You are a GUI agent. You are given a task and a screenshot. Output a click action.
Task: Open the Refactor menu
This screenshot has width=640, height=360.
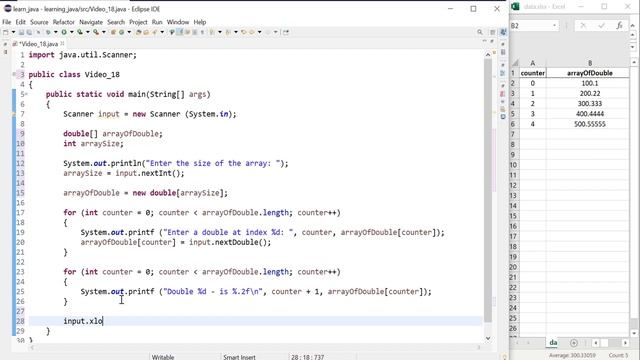pyautogui.click(x=64, y=22)
